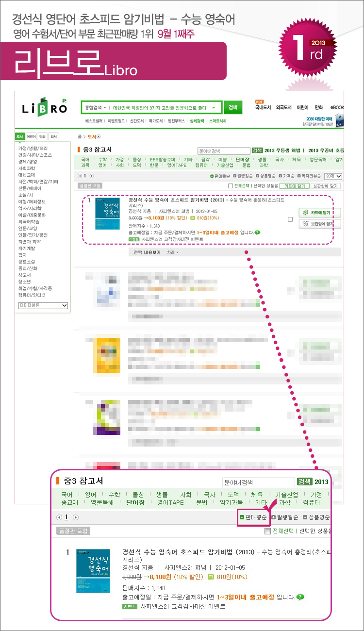Select the green 도서 sidebar tab

click(x=20, y=137)
